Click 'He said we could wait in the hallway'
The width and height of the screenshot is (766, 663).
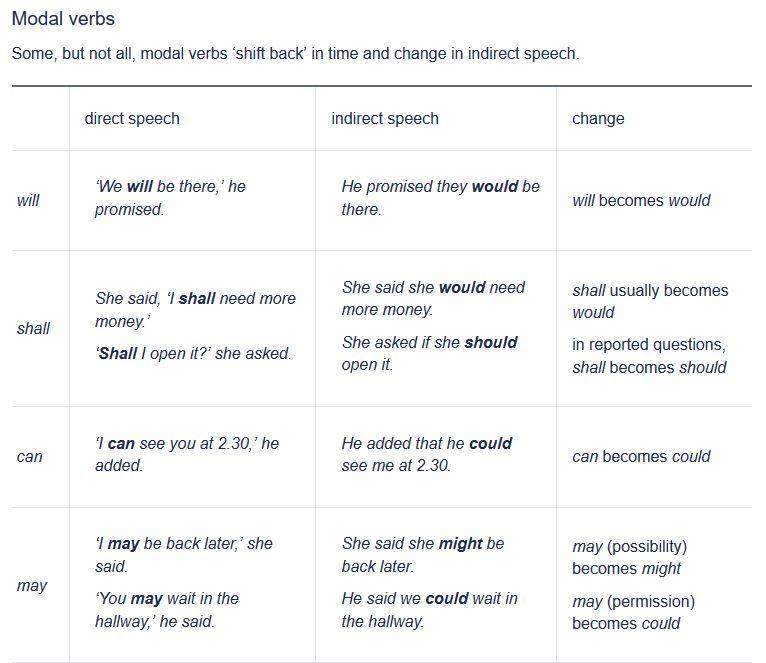point(429,609)
